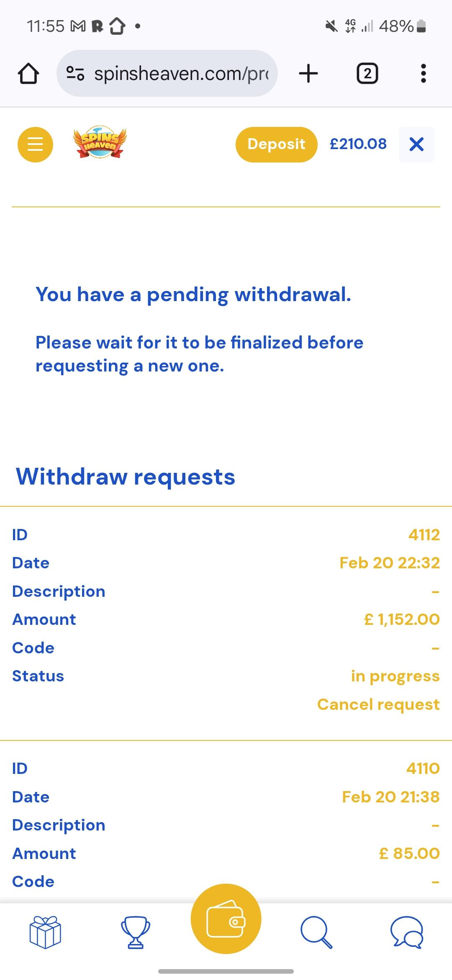Screen dimensions: 452x980
Task: Show the open tabs switcher
Action: [367, 74]
